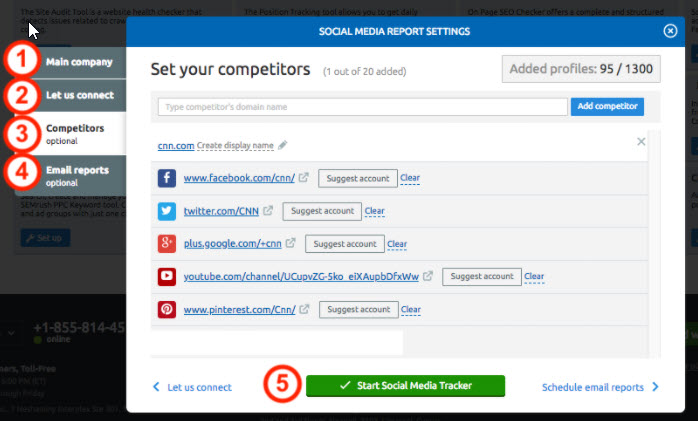Click Create display name for cnn.com
This screenshot has width=698, height=421.
pos(235,146)
